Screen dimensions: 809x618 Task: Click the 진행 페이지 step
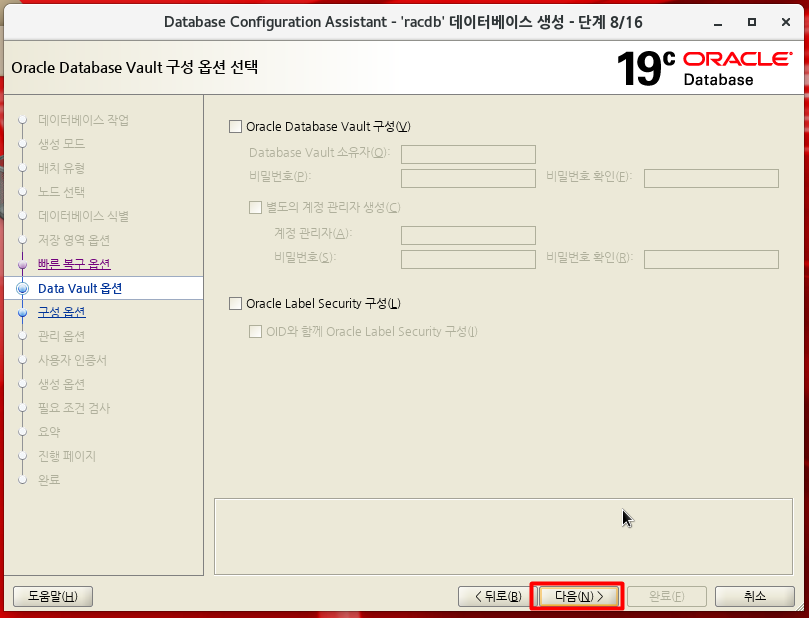point(67,456)
